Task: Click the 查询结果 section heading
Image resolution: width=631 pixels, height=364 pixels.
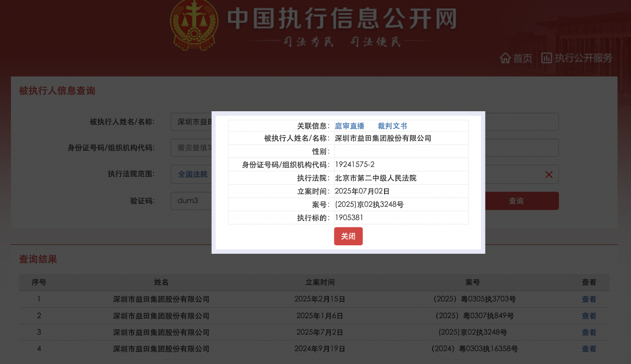Action: point(38,259)
